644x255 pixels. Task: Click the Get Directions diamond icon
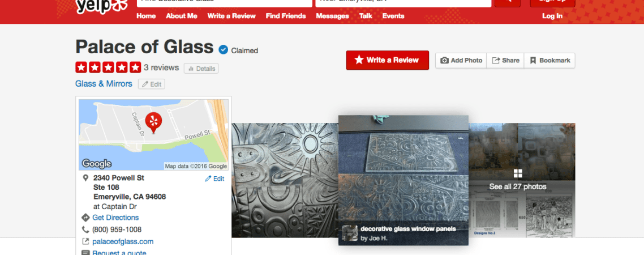click(x=85, y=218)
